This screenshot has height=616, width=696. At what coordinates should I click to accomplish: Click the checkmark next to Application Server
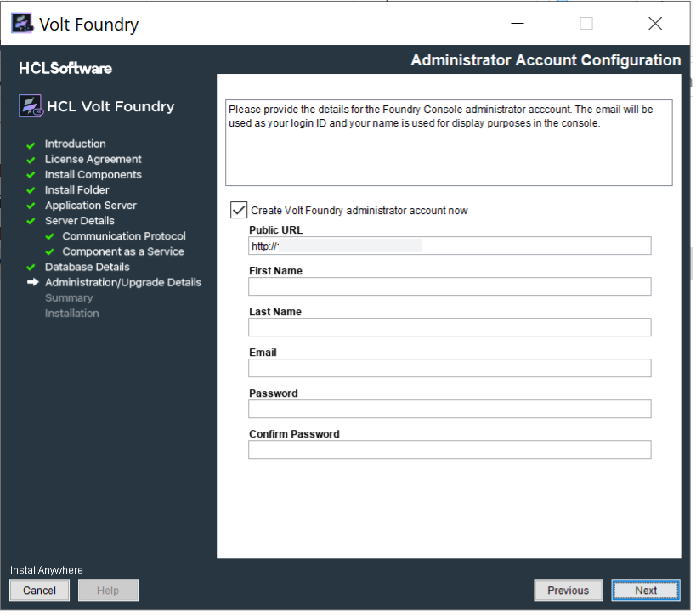31,206
